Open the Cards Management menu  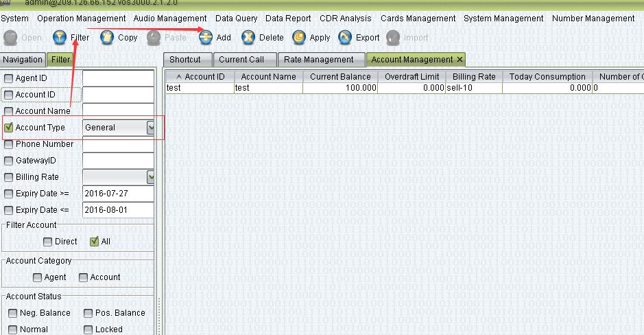click(418, 19)
